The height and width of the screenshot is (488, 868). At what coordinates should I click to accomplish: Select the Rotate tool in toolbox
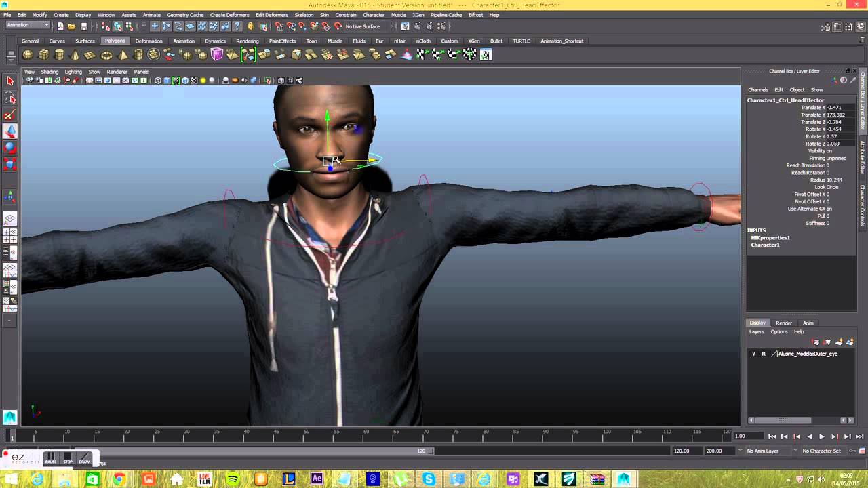9,148
